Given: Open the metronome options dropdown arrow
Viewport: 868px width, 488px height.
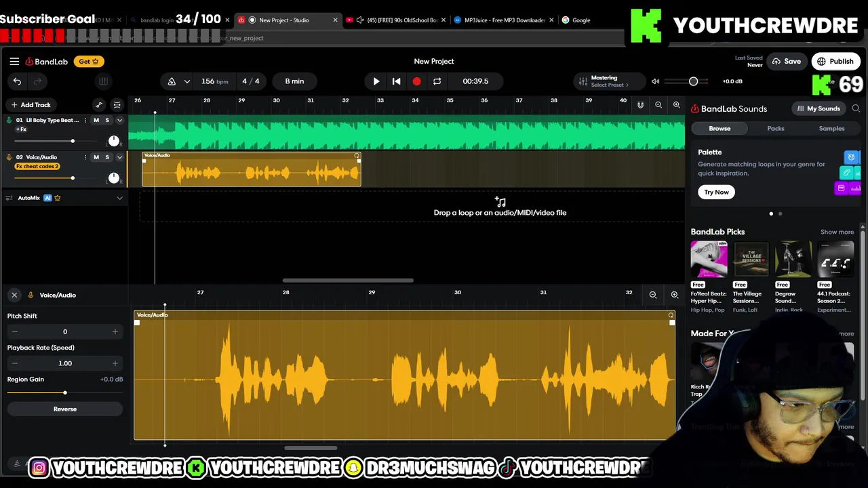Looking at the screenshot, I should click(x=187, y=81).
